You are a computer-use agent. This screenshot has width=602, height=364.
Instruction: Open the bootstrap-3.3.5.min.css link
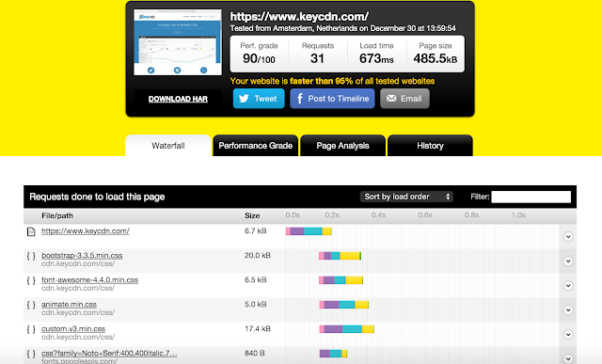point(82,255)
